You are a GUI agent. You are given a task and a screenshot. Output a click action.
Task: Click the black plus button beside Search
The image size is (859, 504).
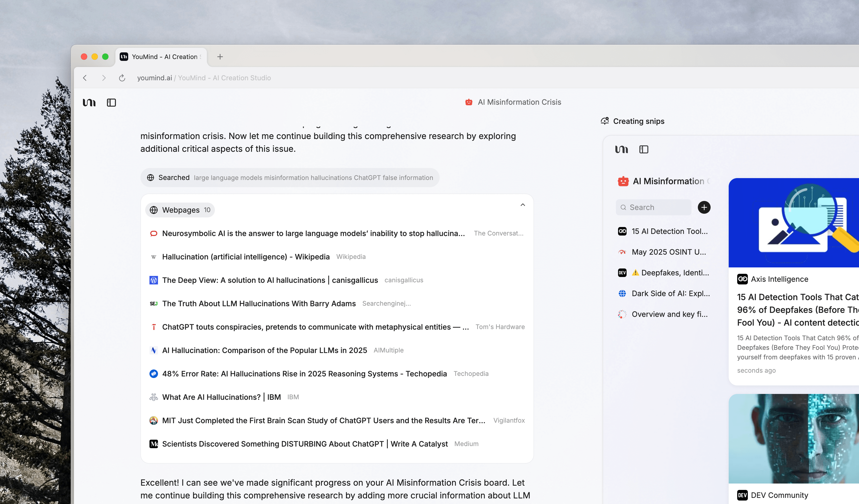pos(704,207)
